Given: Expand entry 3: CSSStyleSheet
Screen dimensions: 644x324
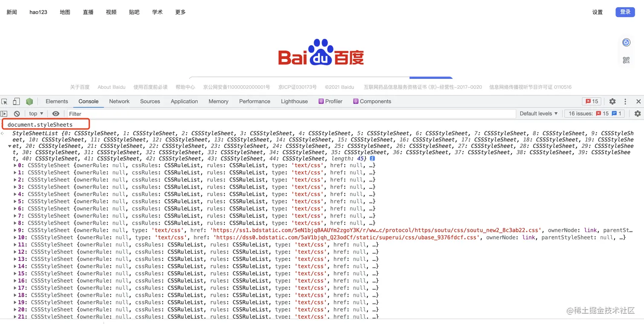Looking at the screenshot, I should coord(15,187).
